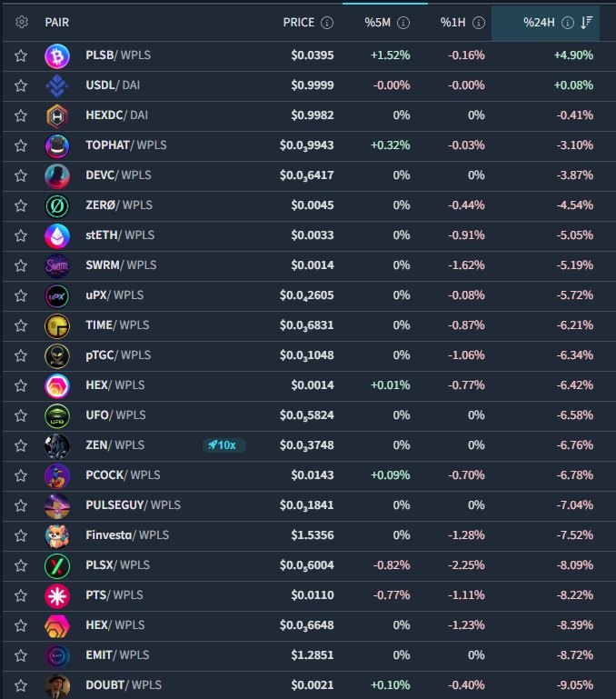Image resolution: width=616 pixels, height=699 pixels.
Task: Click the %24H column info icon
Action: [x=568, y=23]
